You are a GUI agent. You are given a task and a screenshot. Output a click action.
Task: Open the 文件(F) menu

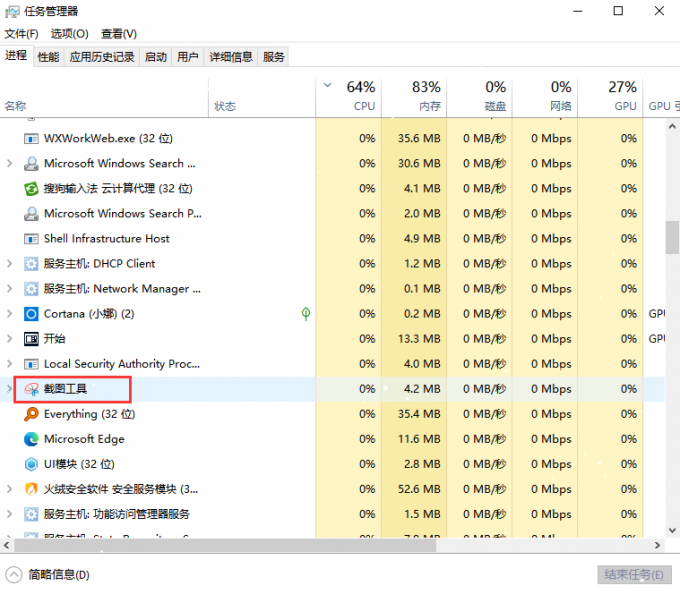22,34
